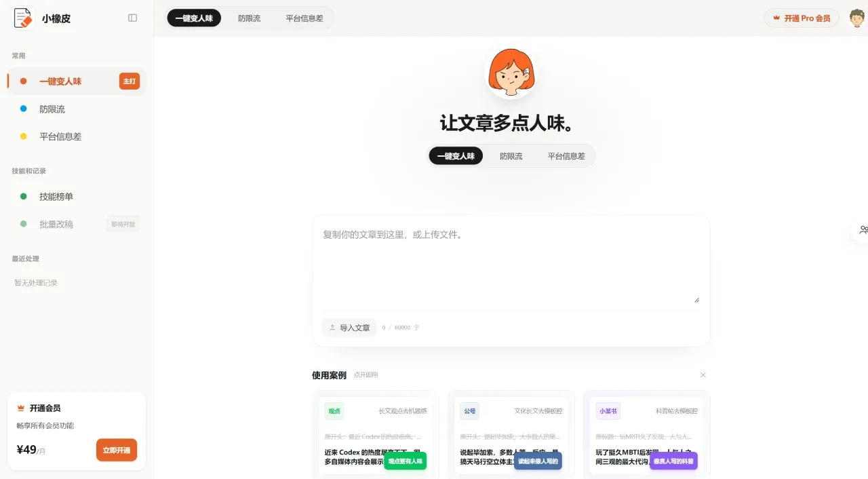Click the redhead mascot avatar image
This screenshot has width=868, height=479.
pyautogui.click(x=511, y=72)
